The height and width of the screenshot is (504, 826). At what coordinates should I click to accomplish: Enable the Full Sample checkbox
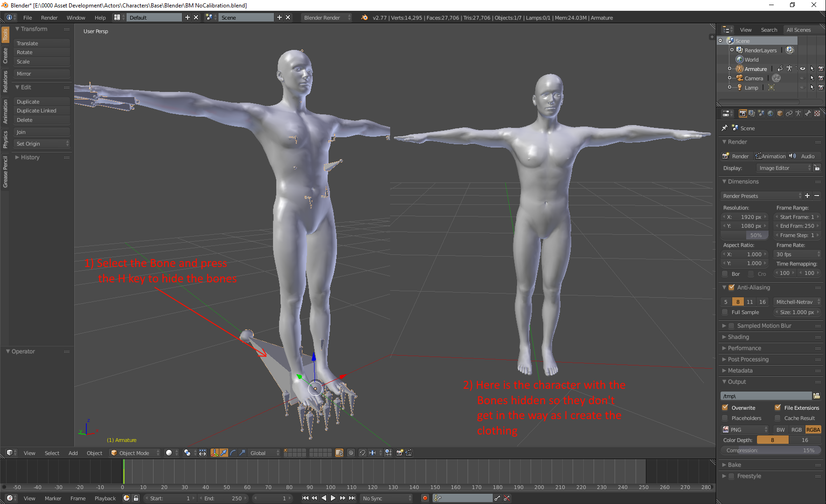tap(725, 312)
